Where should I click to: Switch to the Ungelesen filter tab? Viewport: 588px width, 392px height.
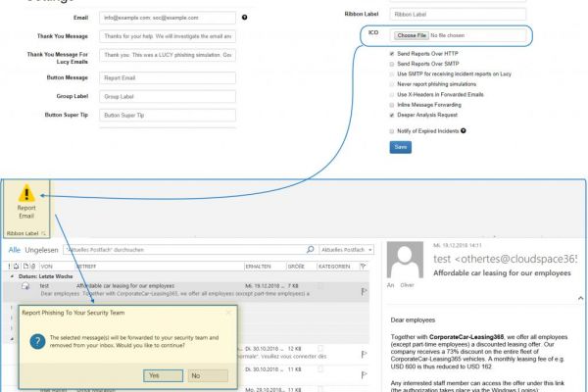click(42, 251)
